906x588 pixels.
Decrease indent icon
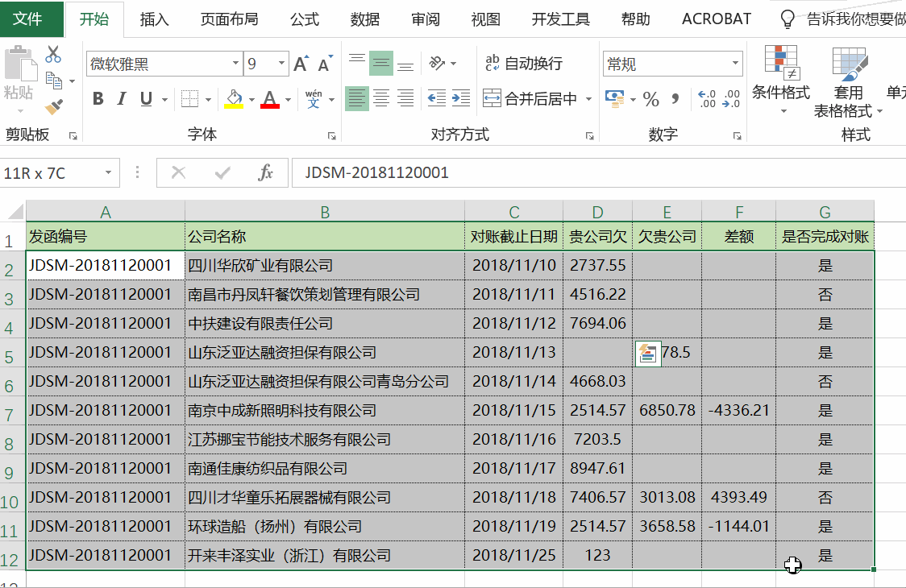click(x=437, y=99)
